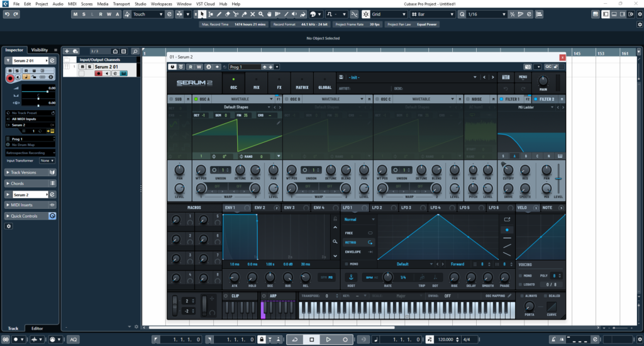Screen dimensions: 644x346
Task: Open the LFO Normal mode dropdown
Action: tap(359, 220)
